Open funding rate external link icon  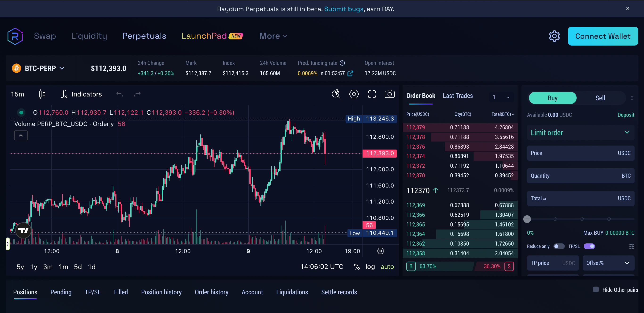pos(350,73)
